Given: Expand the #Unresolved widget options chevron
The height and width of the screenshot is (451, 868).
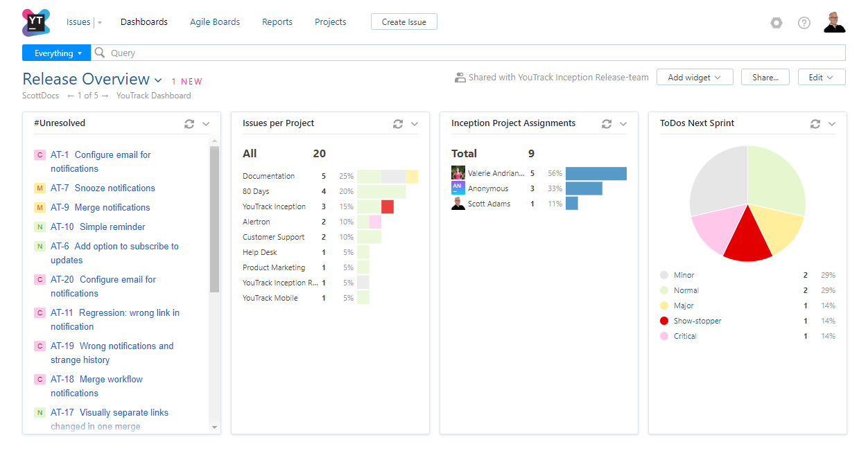Looking at the screenshot, I should pyautogui.click(x=206, y=124).
